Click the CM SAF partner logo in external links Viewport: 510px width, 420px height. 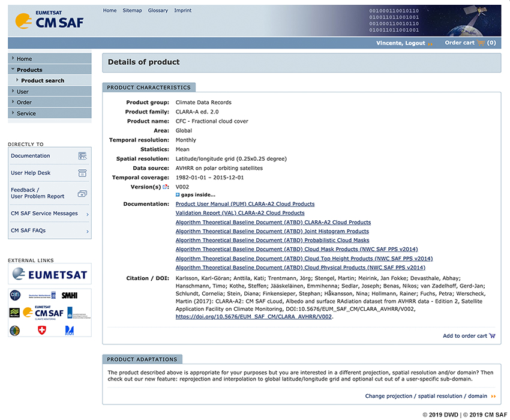pyautogui.click(x=43, y=313)
